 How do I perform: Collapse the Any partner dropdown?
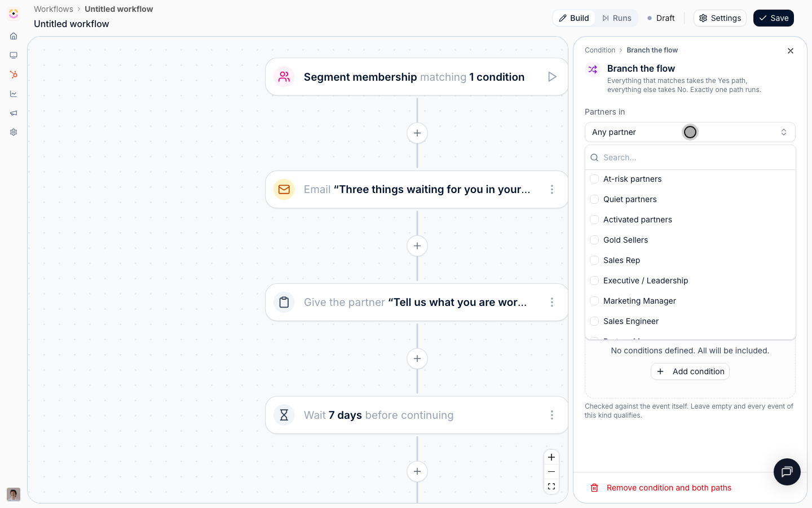(690, 132)
